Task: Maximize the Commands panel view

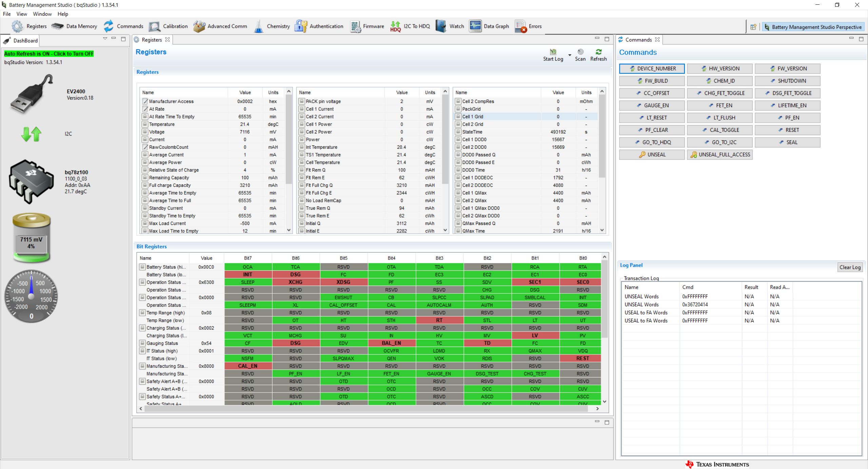Action: pos(861,39)
